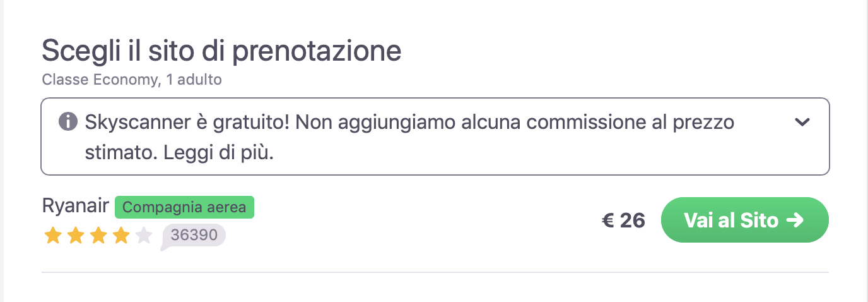Click the empty gray fifth star
Image resolution: width=868 pixels, height=302 pixels.
144,236
